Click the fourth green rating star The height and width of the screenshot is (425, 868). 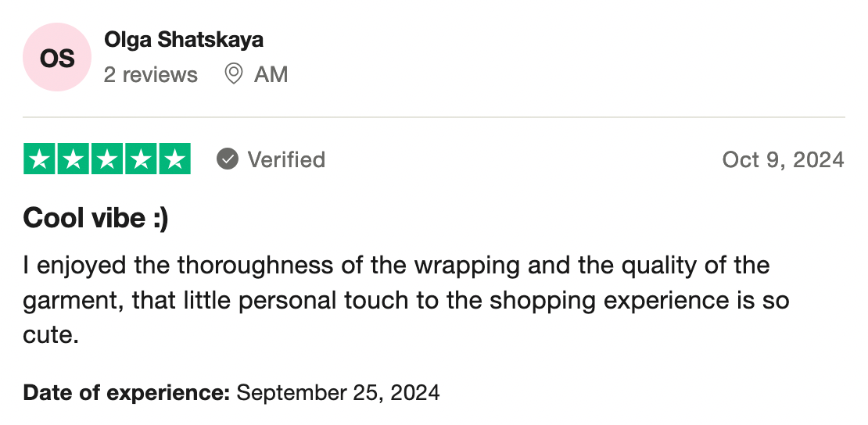click(x=142, y=159)
